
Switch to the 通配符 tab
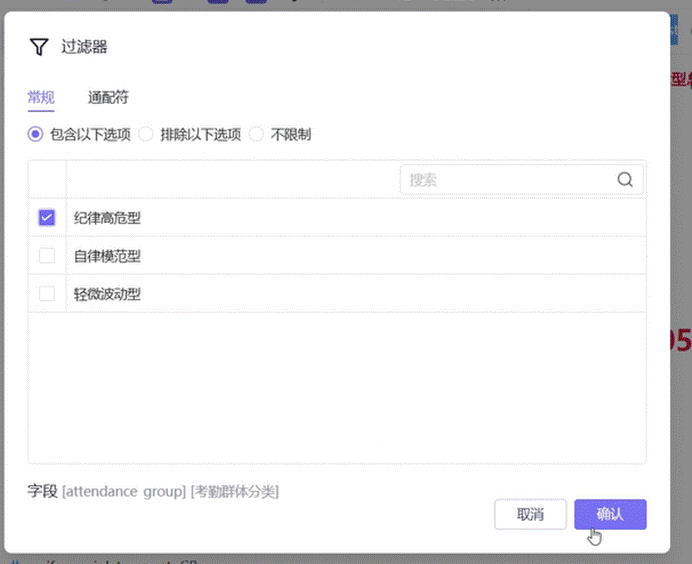[108, 97]
